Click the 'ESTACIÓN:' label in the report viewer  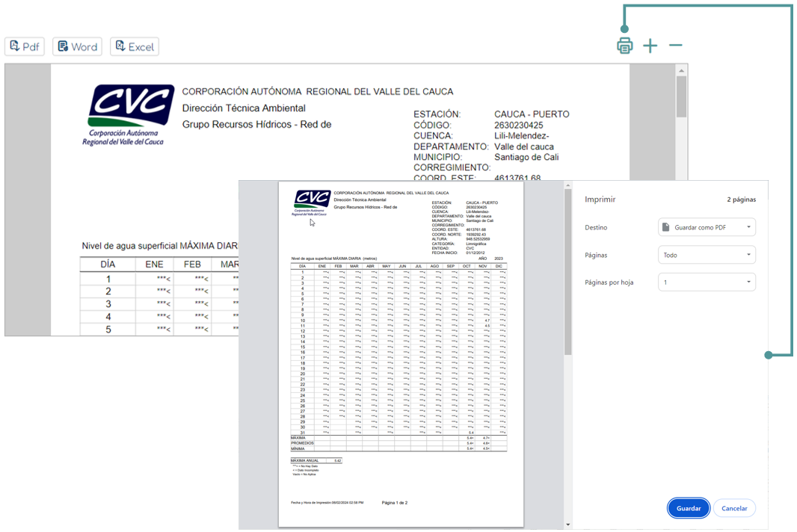pos(437,114)
